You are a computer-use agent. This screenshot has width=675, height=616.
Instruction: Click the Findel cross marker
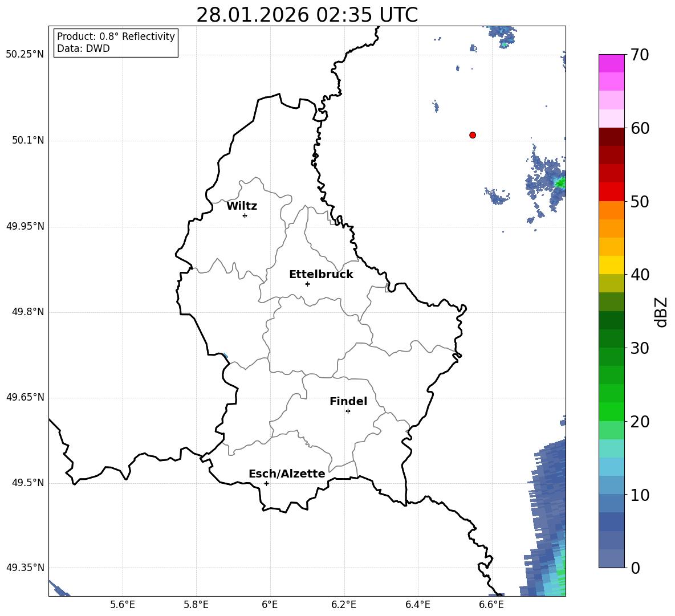[348, 411]
